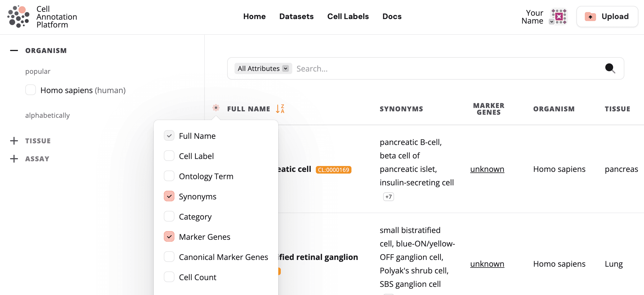Click the Upload folder icon
644x295 pixels.
coord(590,17)
